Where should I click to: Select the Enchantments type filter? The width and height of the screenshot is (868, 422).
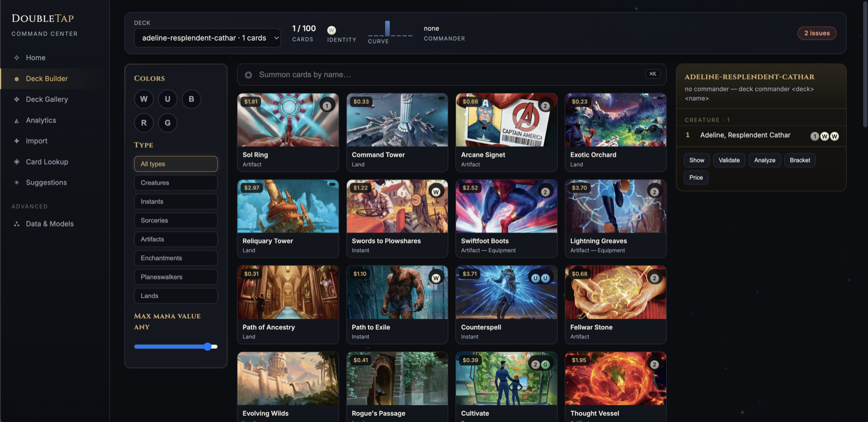pyautogui.click(x=176, y=258)
